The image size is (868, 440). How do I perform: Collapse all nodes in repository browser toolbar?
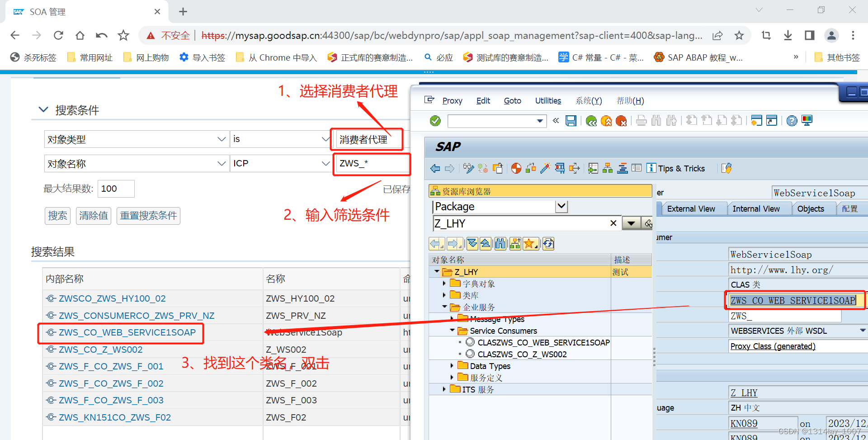(486, 244)
